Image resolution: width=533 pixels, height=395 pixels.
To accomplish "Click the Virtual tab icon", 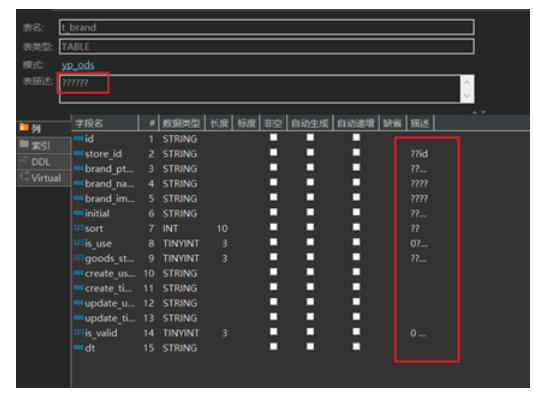I will click(24, 176).
